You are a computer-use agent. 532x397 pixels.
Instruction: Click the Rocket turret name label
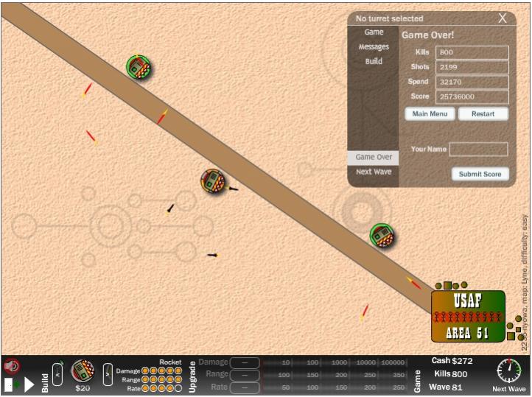point(170,362)
